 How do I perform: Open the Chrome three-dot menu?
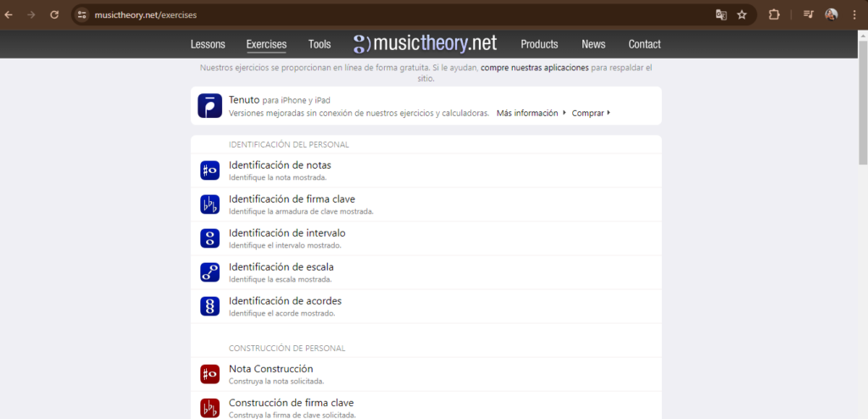(854, 14)
